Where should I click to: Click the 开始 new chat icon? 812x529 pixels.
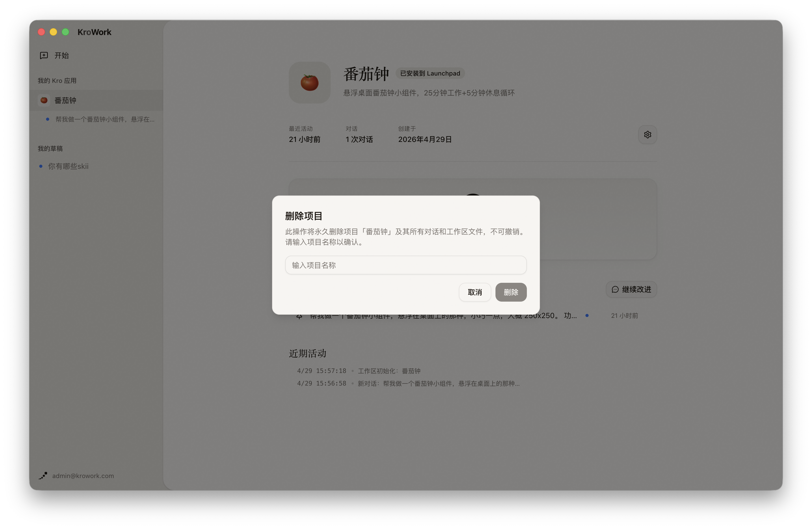click(44, 56)
